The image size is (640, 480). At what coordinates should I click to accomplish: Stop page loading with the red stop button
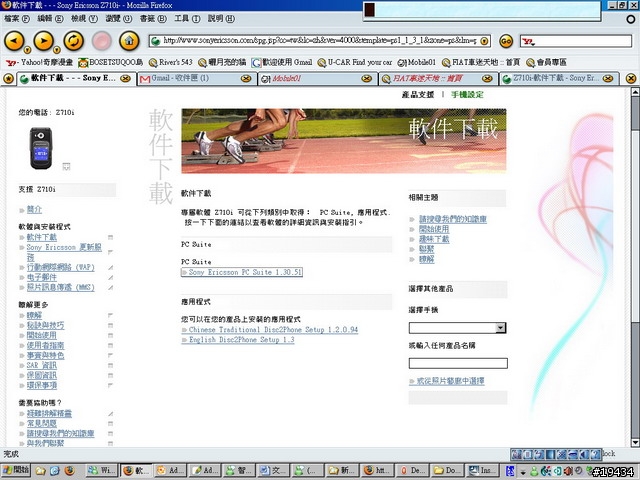(x=102, y=41)
